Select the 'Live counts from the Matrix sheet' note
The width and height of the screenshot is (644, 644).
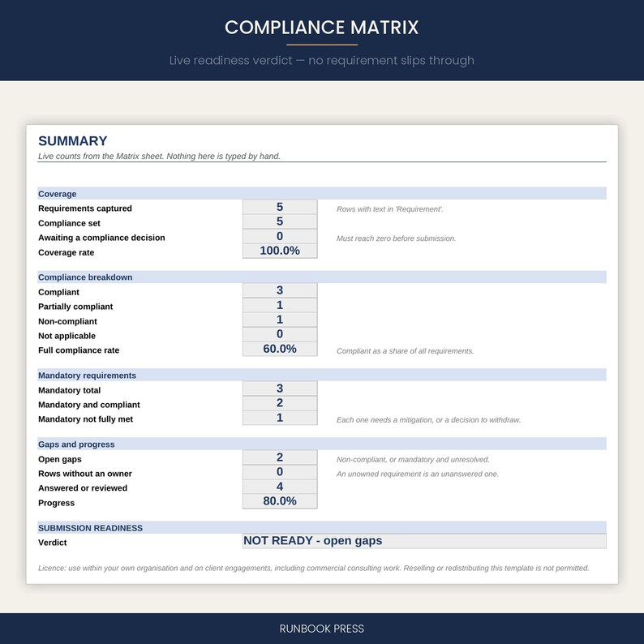[x=159, y=156]
